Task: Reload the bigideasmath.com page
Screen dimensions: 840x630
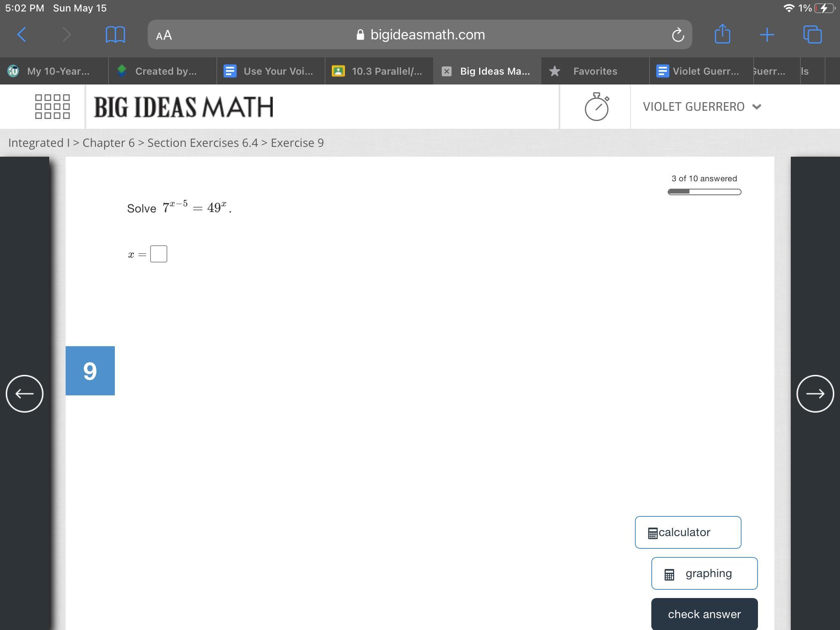Action: [x=678, y=35]
